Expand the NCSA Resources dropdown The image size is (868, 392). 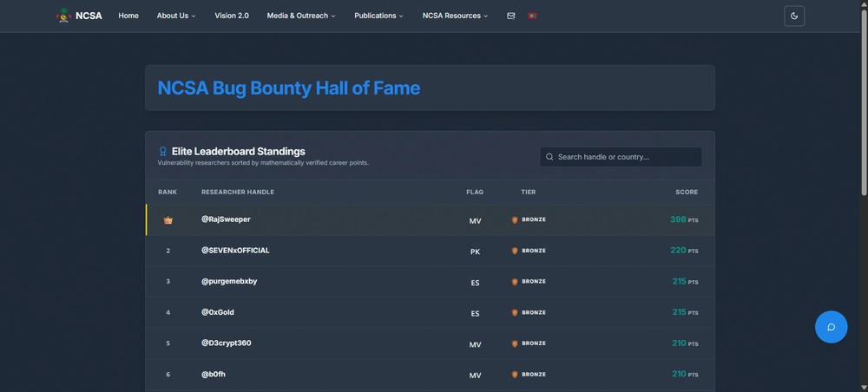pyautogui.click(x=455, y=16)
